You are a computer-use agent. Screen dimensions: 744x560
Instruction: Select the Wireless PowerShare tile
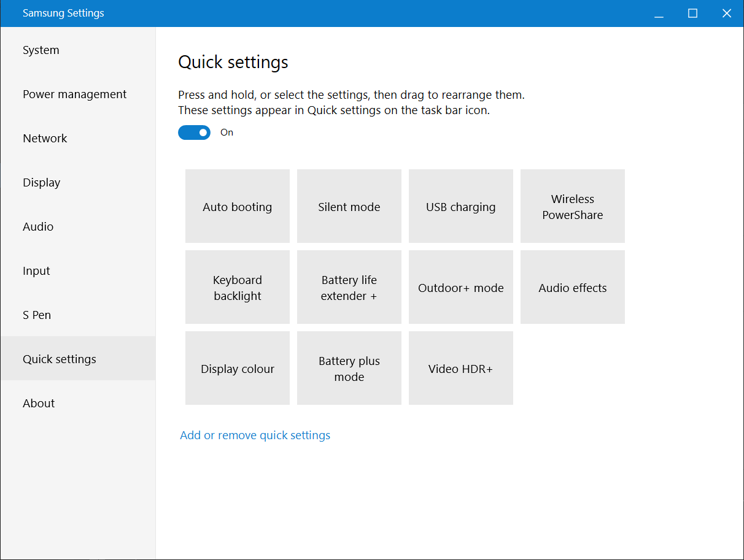point(573,206)
